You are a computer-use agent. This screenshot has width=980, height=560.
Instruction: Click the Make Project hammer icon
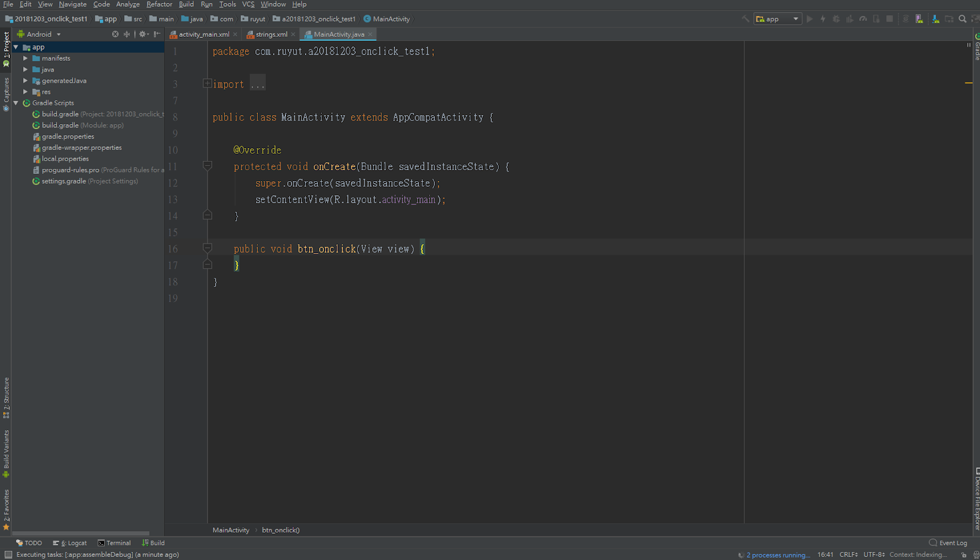coord(745,19)
